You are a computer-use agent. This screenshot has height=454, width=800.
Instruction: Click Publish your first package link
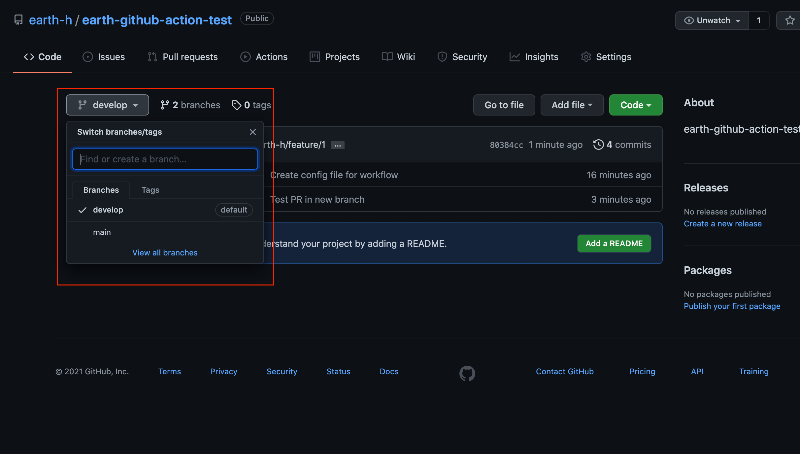[x=732, y=306]
